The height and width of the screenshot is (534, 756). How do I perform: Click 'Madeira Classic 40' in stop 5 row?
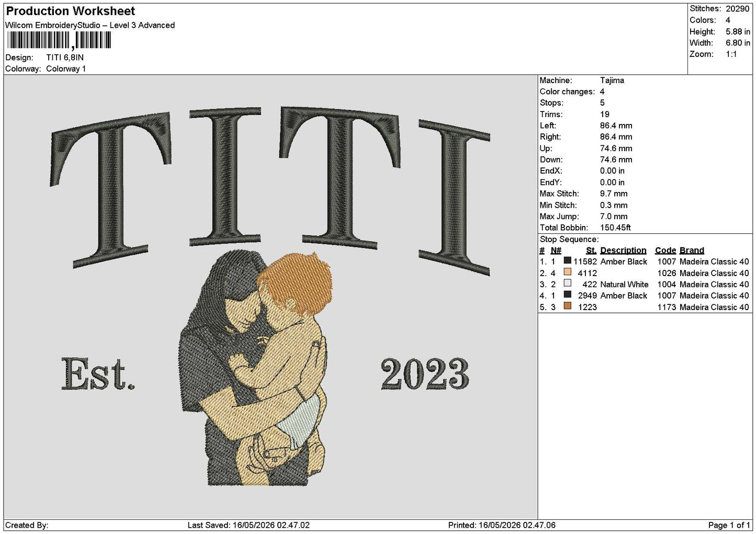pyautogui.click(x=714, y=307)
